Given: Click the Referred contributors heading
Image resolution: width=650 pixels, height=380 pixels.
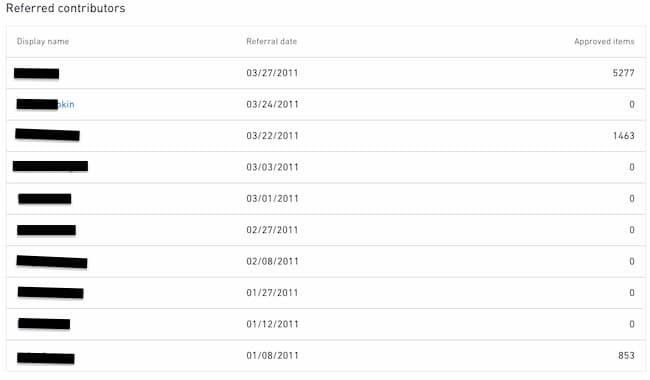Looking at the screenshot, I should [x=65, y=8].
